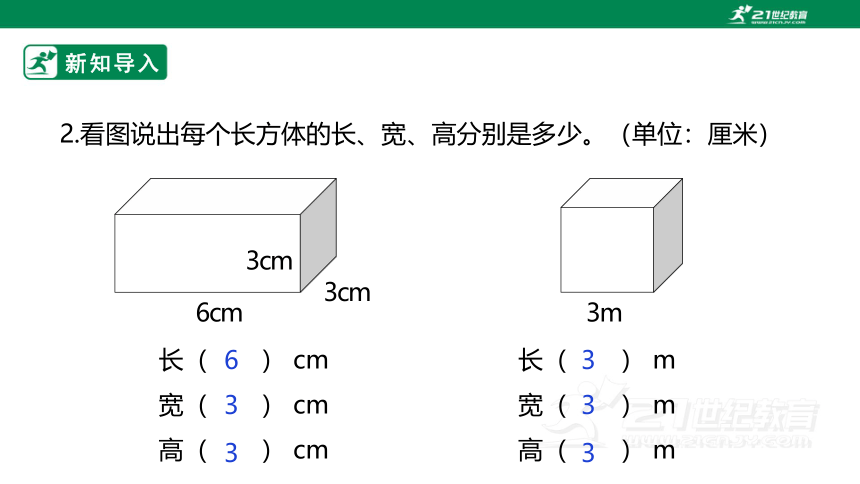Select the 新知导入 section badge

[x=95, y=63]
